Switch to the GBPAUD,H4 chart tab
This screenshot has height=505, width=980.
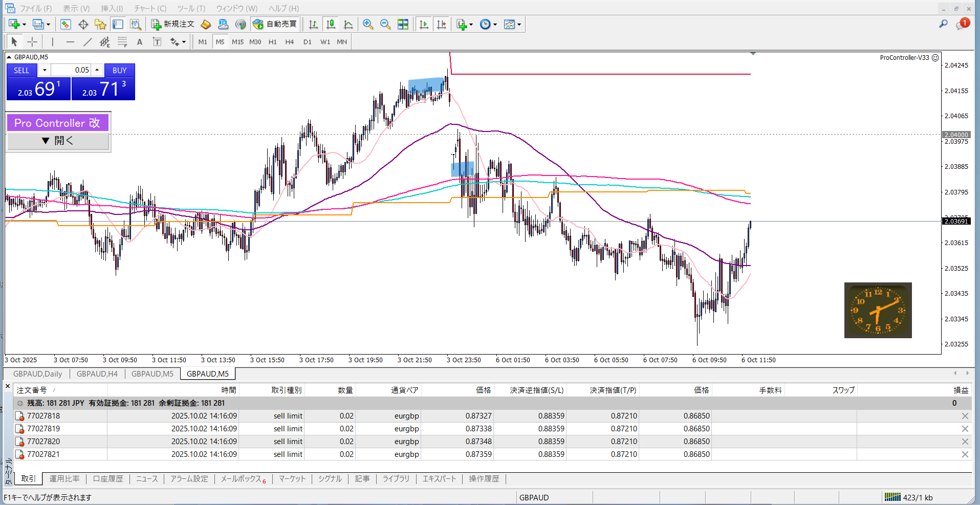coord(97,374)
